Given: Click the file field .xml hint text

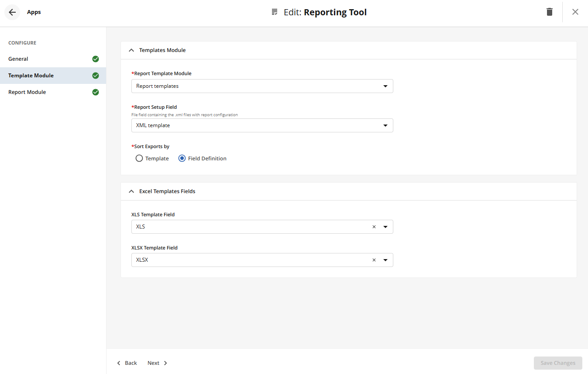Looking at the screenshot, I should tap(185, 115).
